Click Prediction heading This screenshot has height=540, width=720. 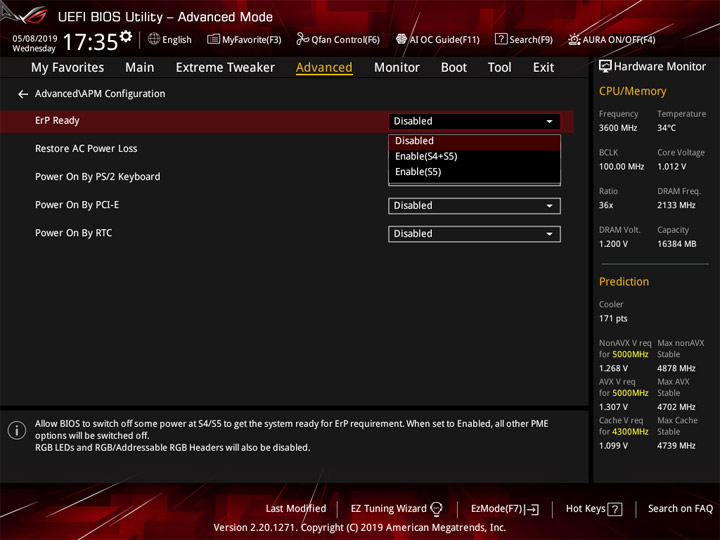(x=624, y=281)
